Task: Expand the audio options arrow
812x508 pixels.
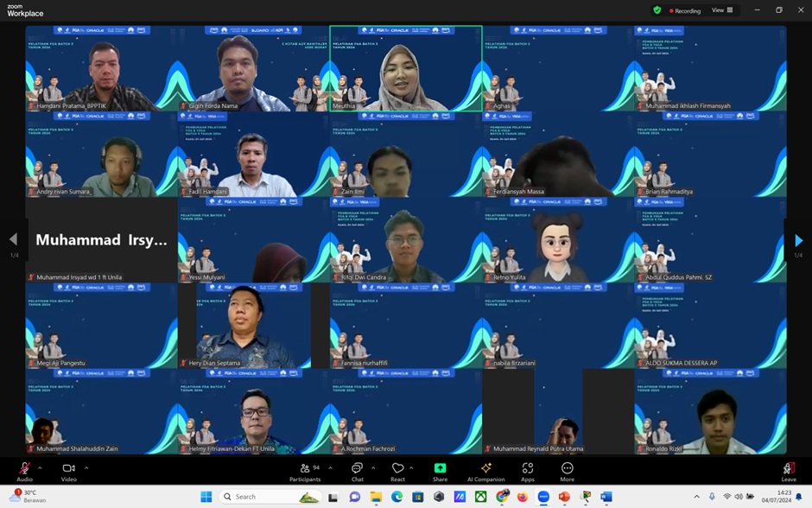Action: (x=40, y=467)
